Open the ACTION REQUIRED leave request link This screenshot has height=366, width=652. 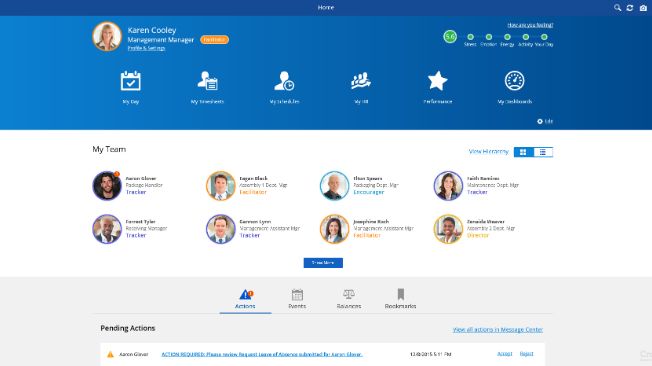point(262,354)
